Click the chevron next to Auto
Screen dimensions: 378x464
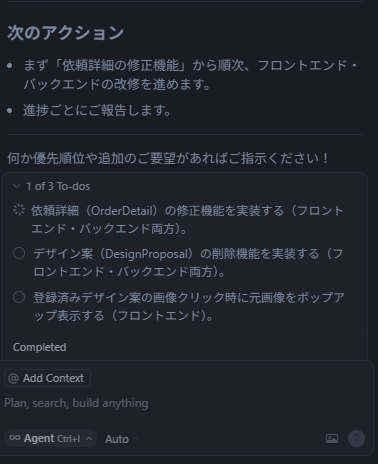(x=135, y=439)
